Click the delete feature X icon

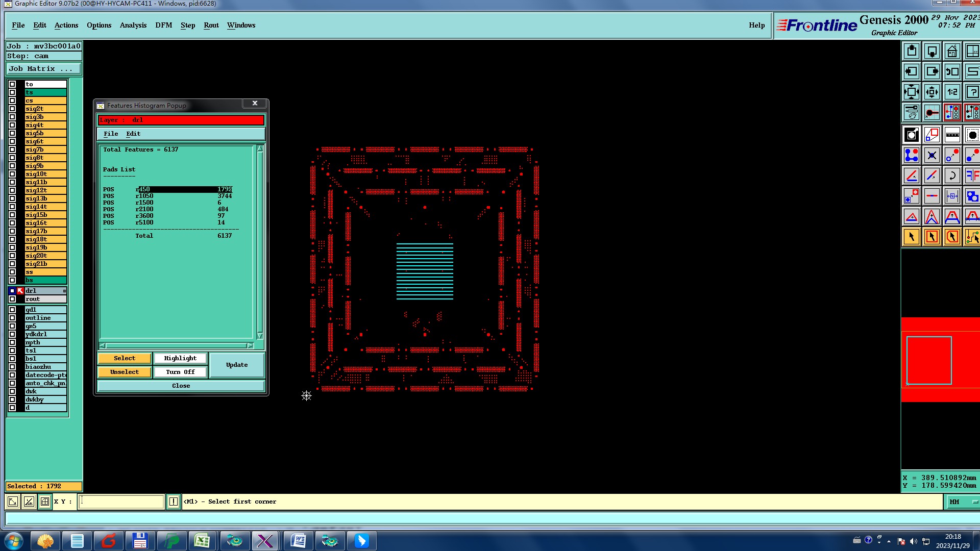(x=932, y=155)
